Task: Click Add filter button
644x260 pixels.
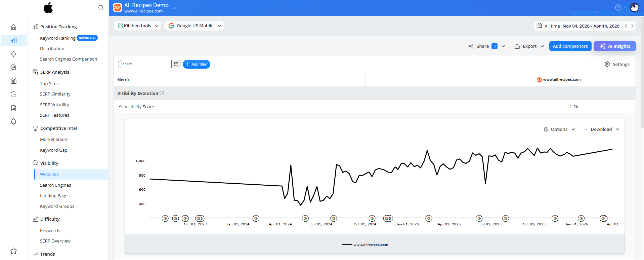Action: pyautogui.click(x=197, y=64)
